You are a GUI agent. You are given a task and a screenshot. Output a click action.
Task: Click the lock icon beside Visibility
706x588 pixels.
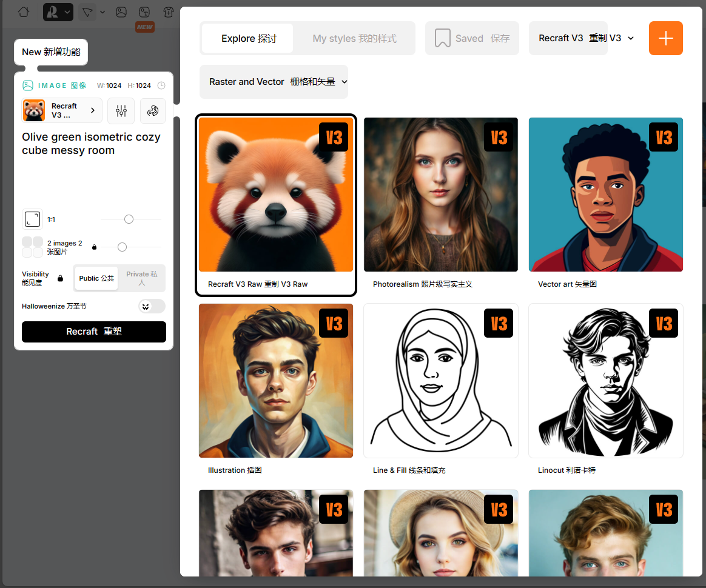click(60, 278)
